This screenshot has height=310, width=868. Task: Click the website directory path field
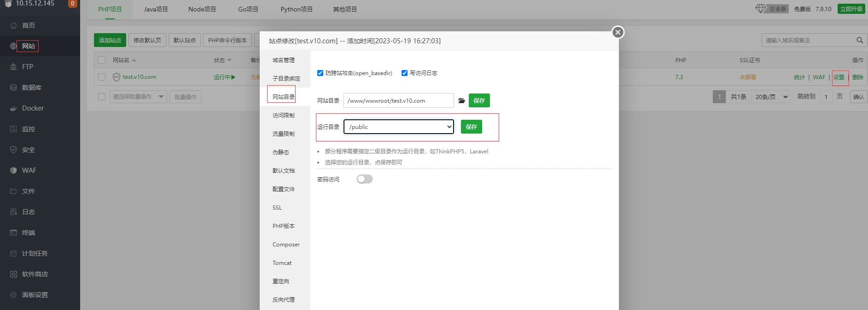tap(398, 101)
